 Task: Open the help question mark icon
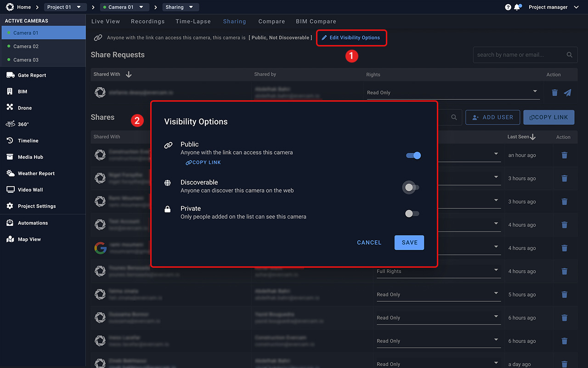tap(508, 7)
